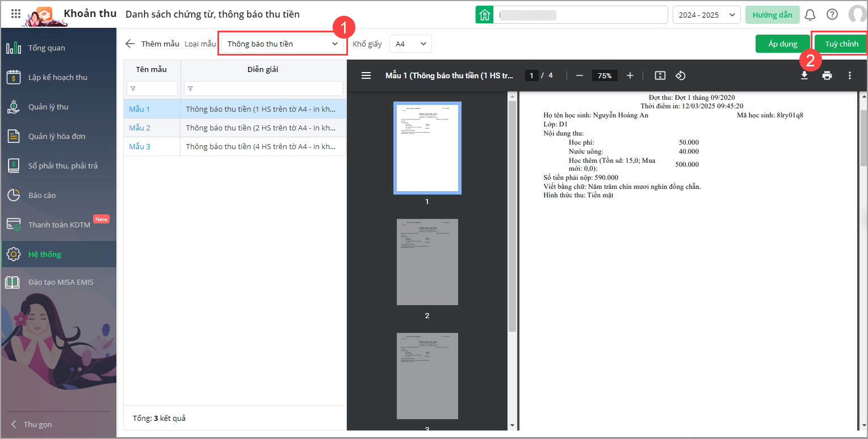
Task: Open the Khổ giấy A4 dropdown
Action: tap(410, 44)
